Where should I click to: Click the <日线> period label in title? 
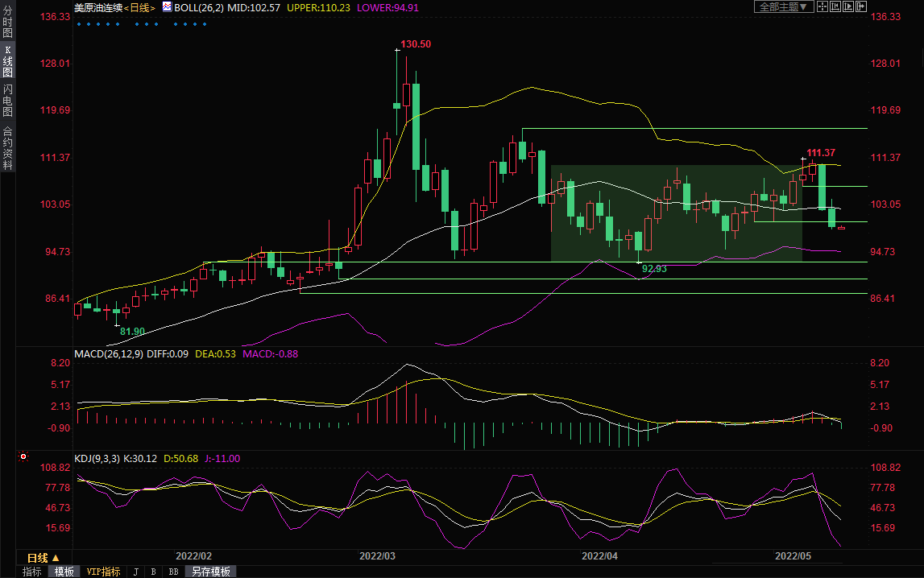pyautogui.click(x=139, y=7)
